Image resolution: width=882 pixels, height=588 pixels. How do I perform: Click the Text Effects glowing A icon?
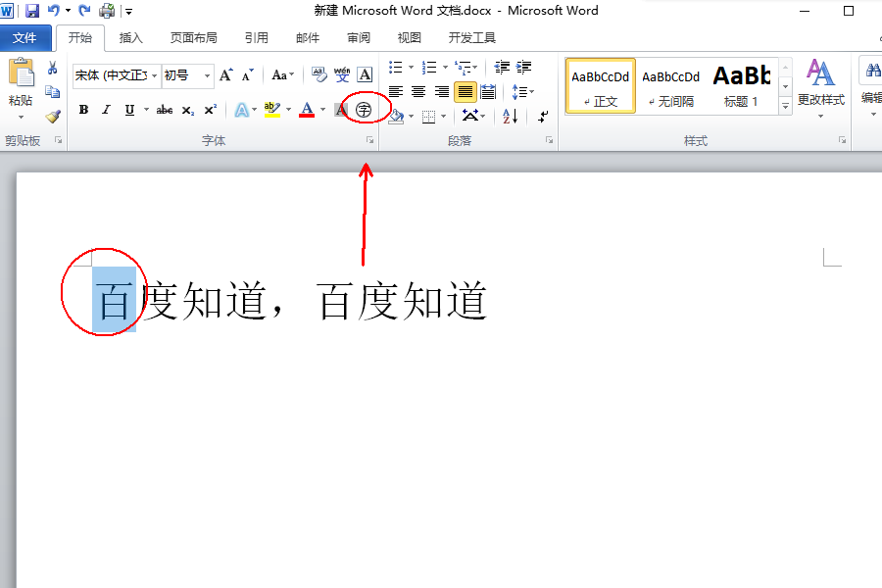241,110
